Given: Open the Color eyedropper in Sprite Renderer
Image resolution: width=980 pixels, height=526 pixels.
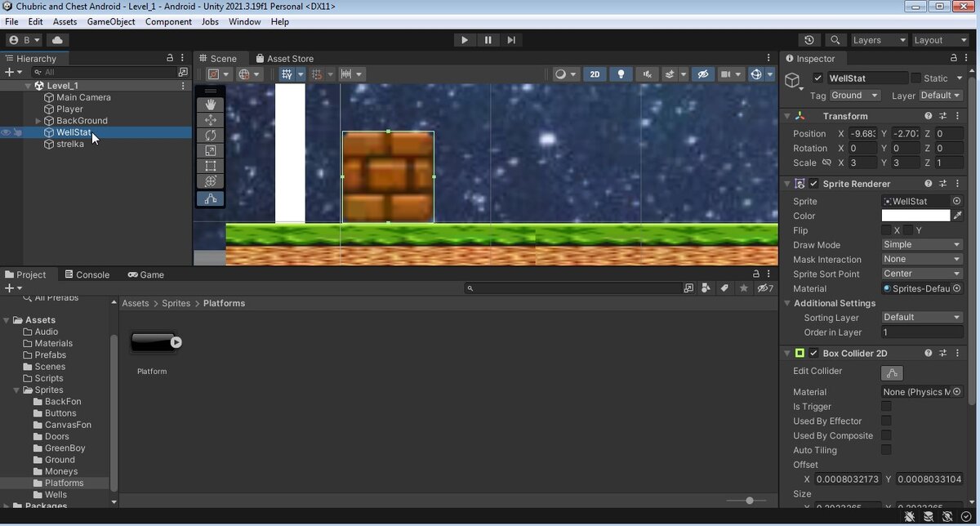Looking at the screenshot, I should 958,216.
